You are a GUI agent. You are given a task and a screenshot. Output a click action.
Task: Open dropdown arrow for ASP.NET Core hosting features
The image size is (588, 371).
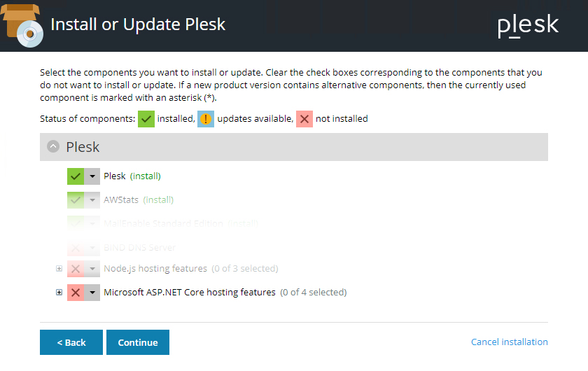click(x=92, y=293)
